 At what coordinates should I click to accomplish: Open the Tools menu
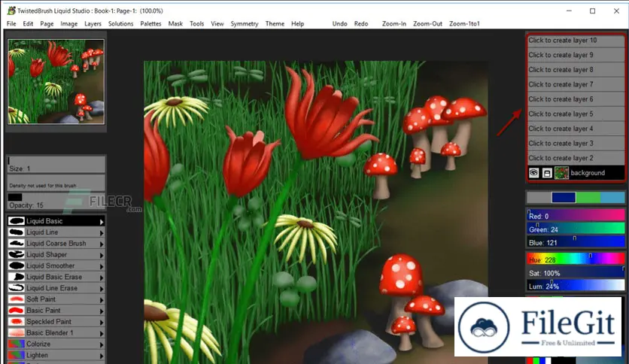coord(196,23)
